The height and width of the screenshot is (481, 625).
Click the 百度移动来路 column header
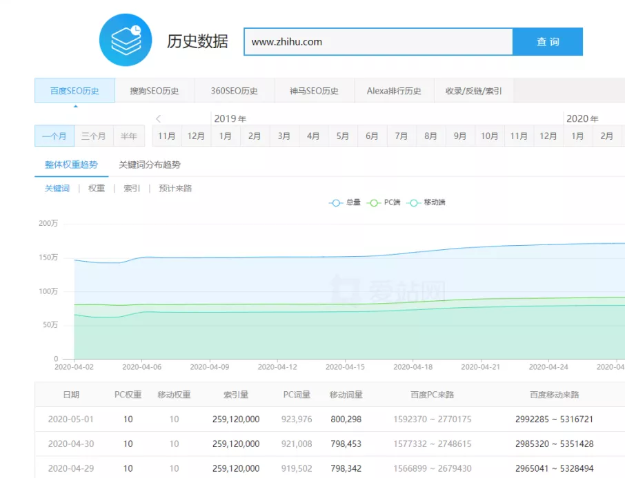[554, 395]
